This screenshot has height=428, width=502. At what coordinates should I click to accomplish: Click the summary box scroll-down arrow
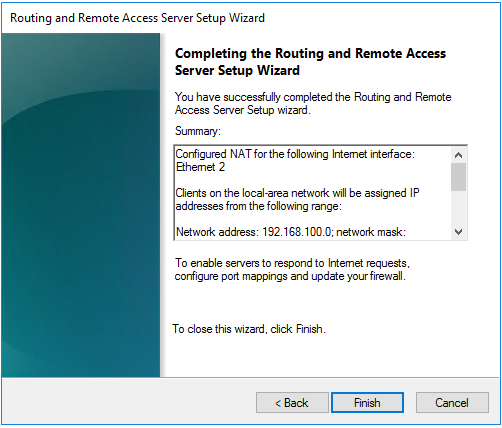[459, 232]
